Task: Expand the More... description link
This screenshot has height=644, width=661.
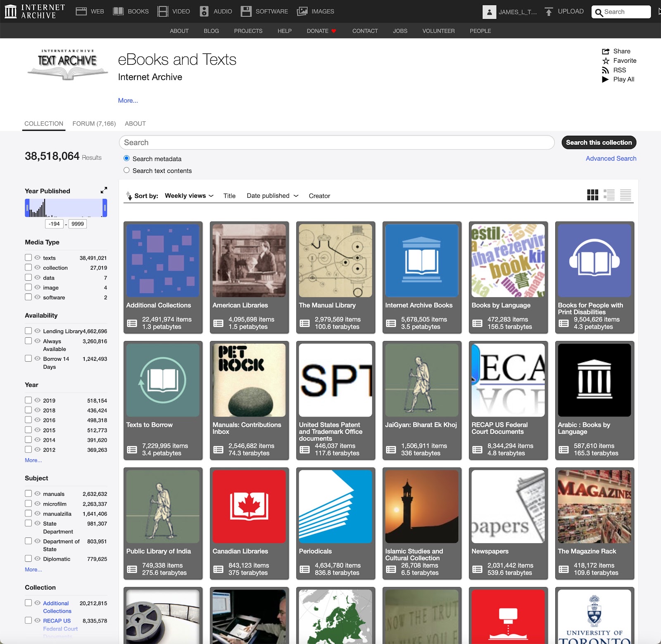Action: pos(128,100)
